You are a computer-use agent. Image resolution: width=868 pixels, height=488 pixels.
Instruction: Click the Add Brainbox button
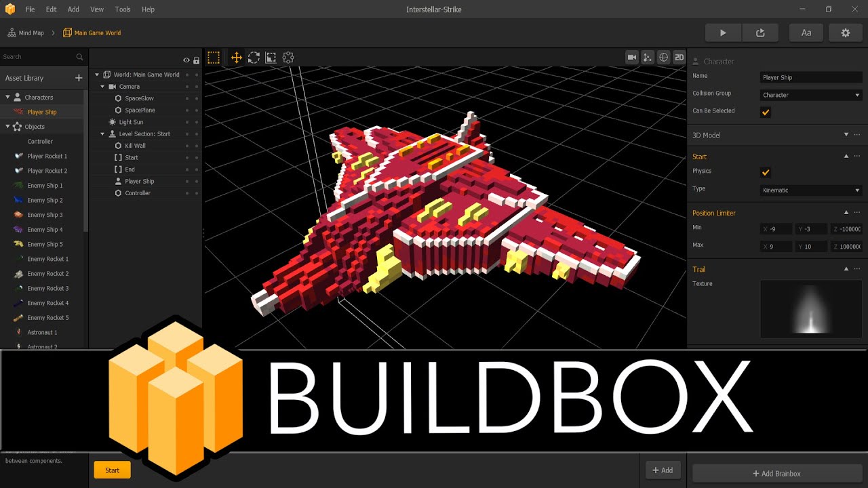click(776, 473)
